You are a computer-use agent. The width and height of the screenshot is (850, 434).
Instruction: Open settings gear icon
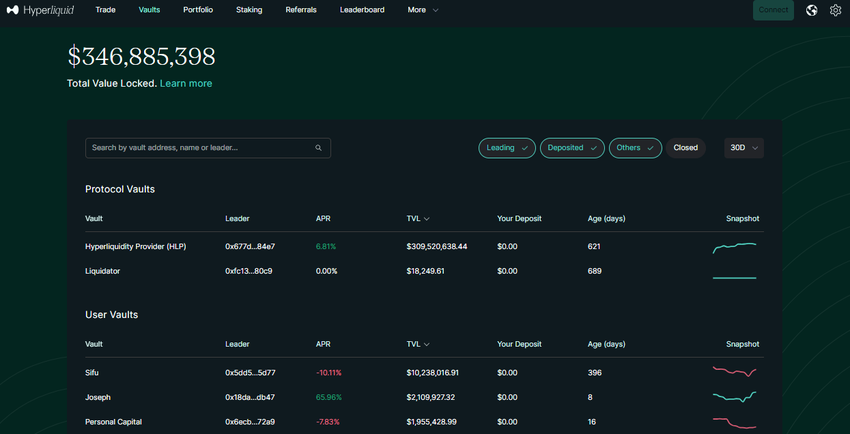(836, 10)
